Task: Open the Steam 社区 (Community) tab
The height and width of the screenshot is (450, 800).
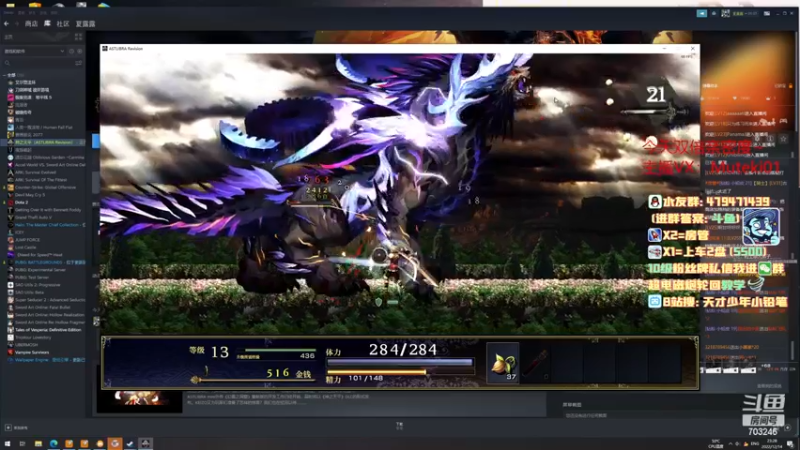Action: point(63,23)
